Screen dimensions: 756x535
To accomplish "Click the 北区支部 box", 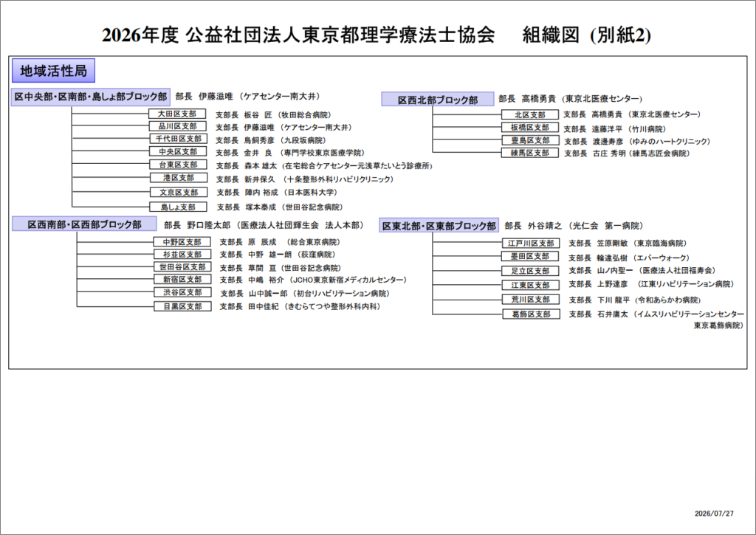I will tap(530, 114).
